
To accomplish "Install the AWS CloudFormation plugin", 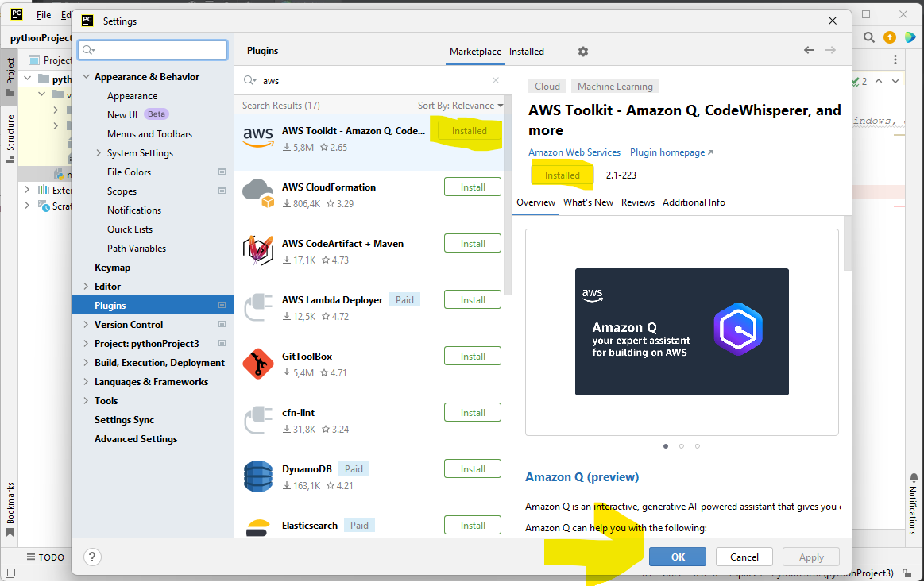I will pyautogui.click(x=473, y=187).
